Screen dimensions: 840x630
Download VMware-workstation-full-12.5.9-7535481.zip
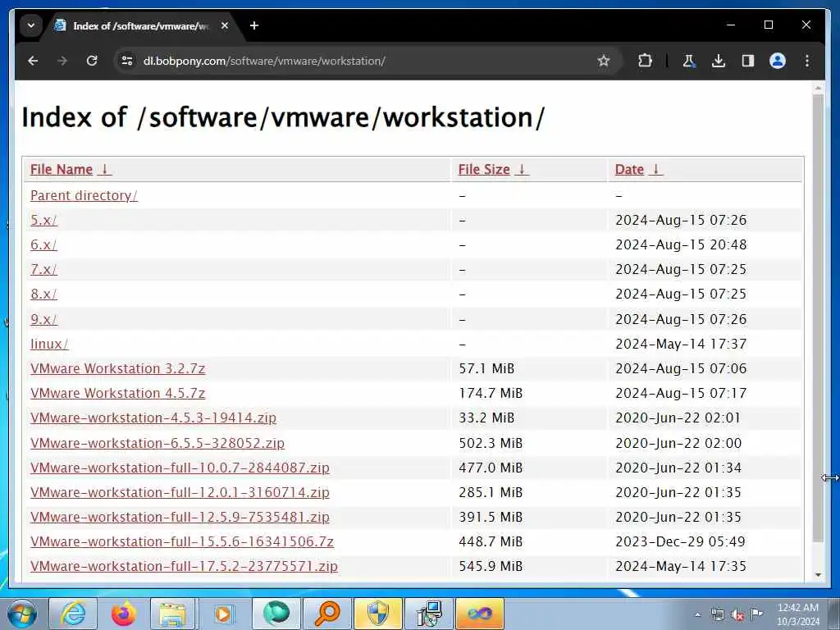tap(180, 518)
